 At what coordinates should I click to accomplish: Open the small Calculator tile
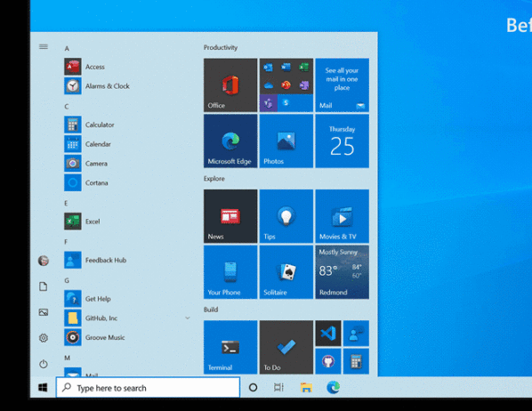pyautogui.click(x=356, y=361)
